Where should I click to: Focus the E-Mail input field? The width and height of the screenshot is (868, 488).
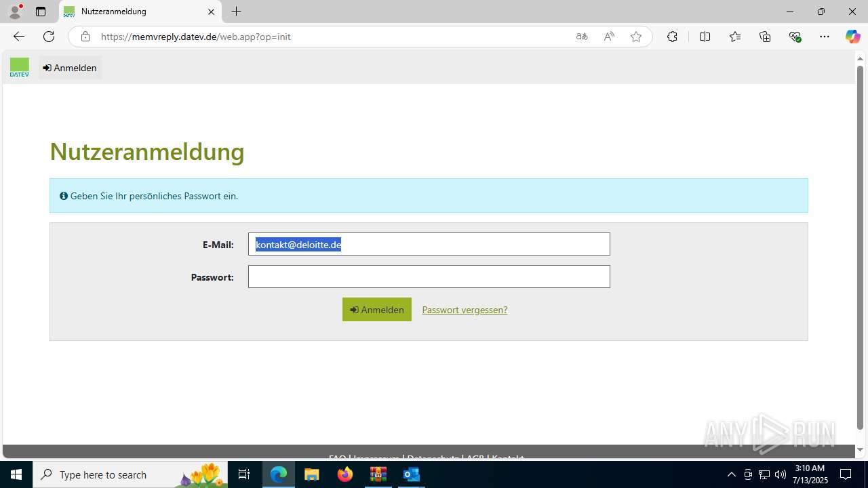coord(429,244)
